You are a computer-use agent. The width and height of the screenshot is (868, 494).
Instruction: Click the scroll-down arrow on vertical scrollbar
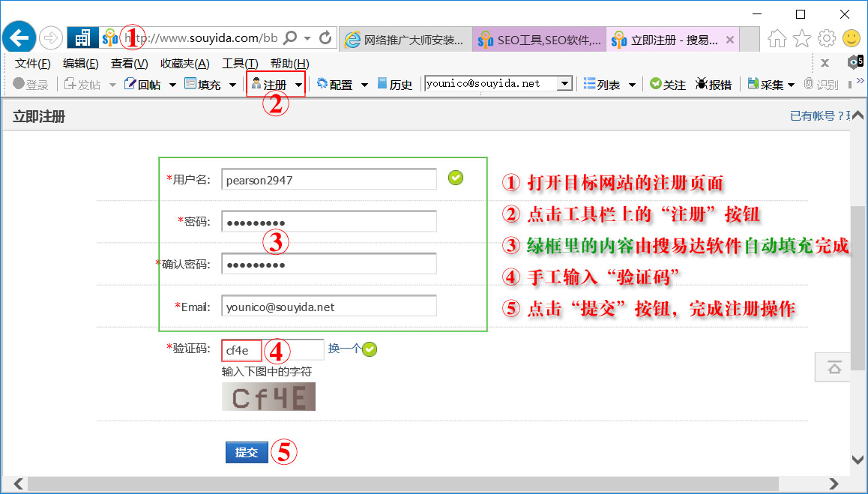pos(858,460)
